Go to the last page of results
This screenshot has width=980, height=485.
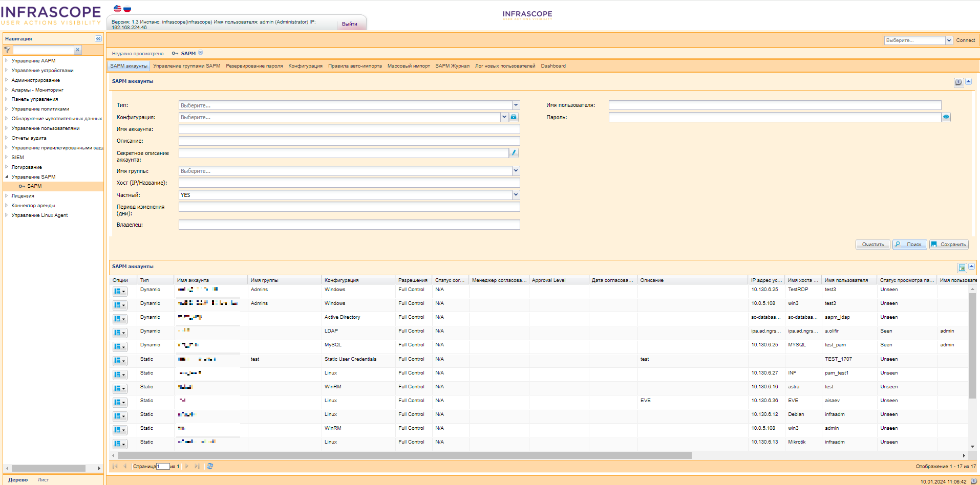197,466
